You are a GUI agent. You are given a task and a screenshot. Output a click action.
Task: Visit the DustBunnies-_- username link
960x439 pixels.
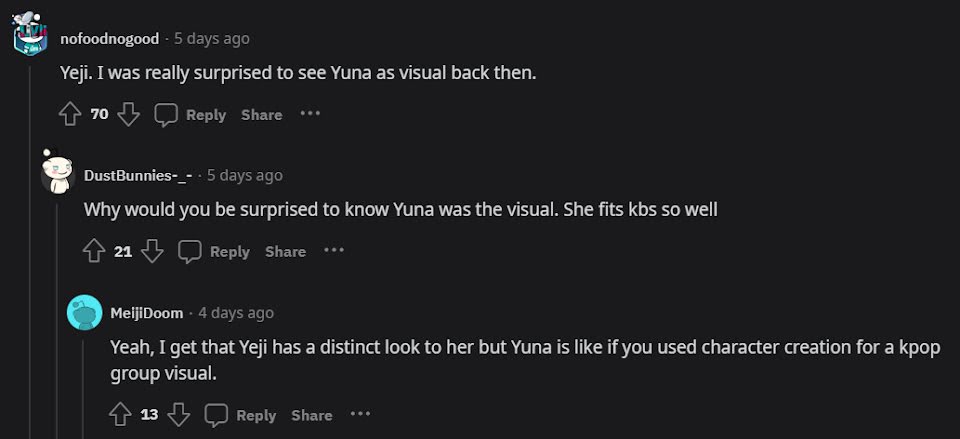click(x=138, y=175)
